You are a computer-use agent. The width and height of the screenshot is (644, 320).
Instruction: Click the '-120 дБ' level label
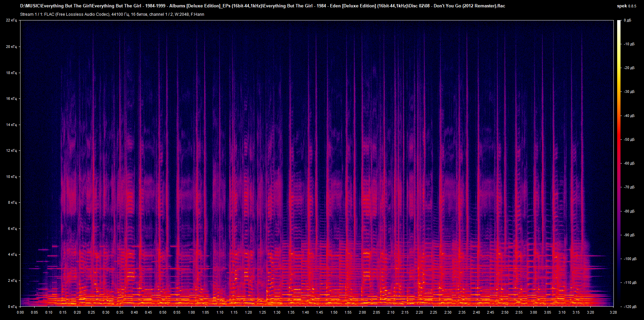point(630,307)
